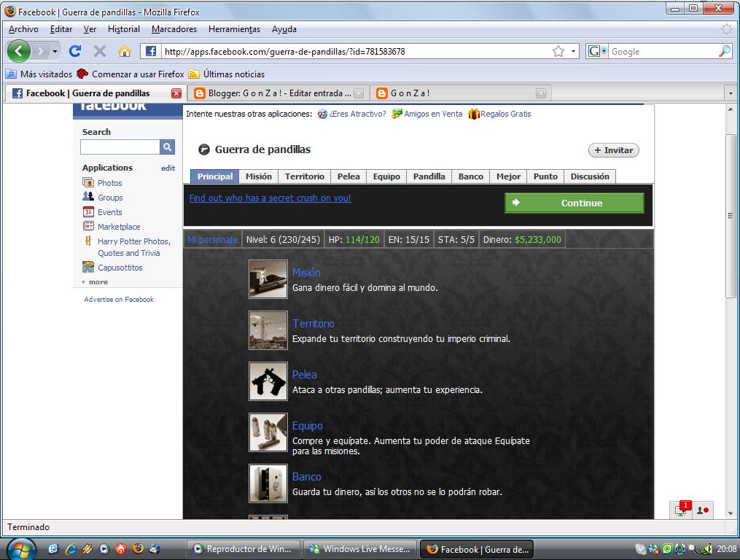Image resolution: width=740 pixels, height=560 pixels.
Task: Open the online friends icon
Action: [703, 510]
